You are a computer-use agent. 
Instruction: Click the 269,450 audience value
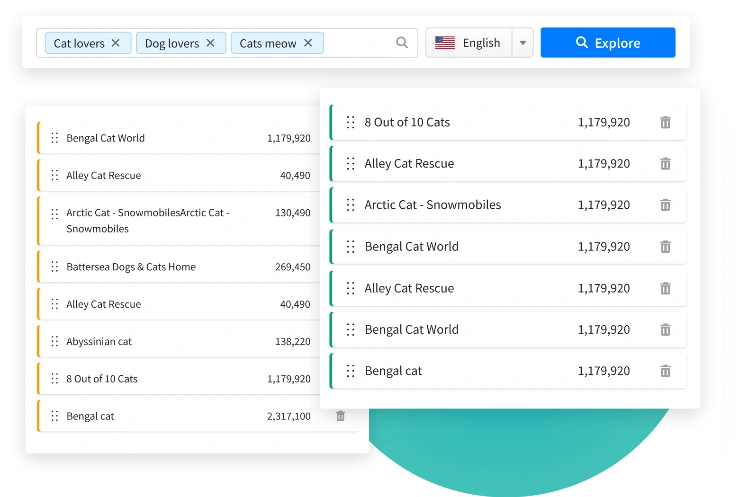293,267
